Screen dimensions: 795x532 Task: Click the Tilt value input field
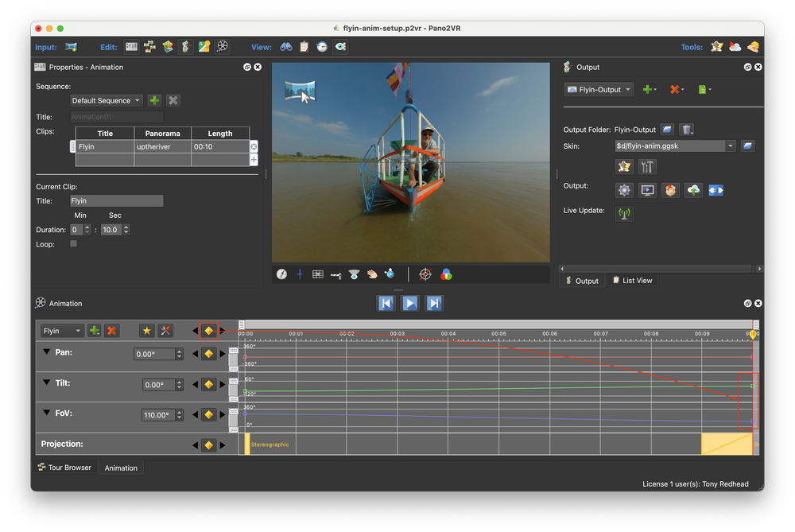point(158,385)
